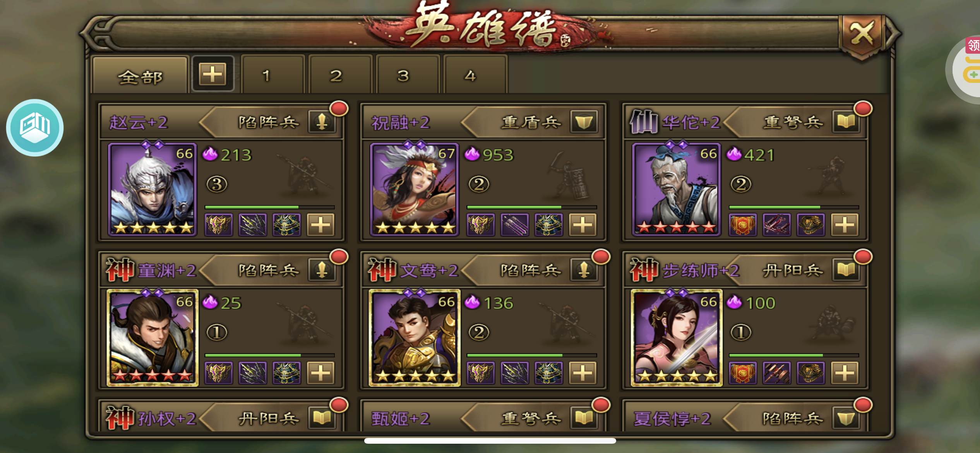Click the plus icon next to 全部 tab
This screenshot has width=980, height=453.
pyautogui.click(x=212, y=74)
